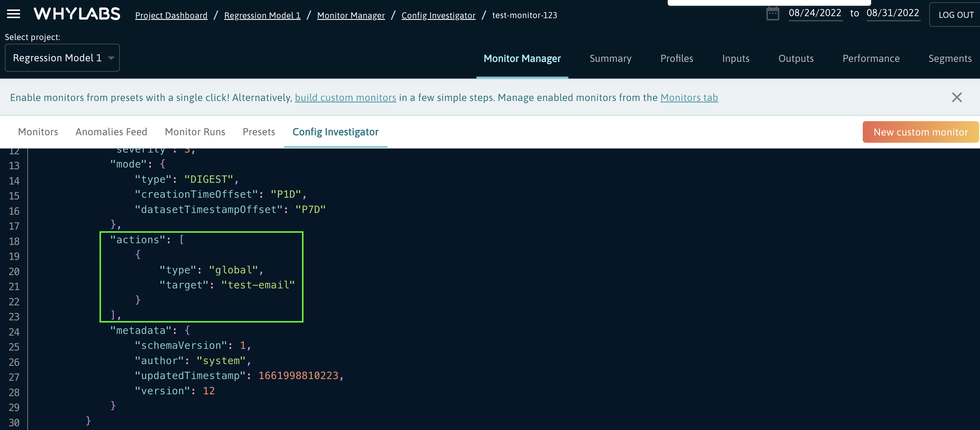Select the Inputs tab

click(735, 58)
